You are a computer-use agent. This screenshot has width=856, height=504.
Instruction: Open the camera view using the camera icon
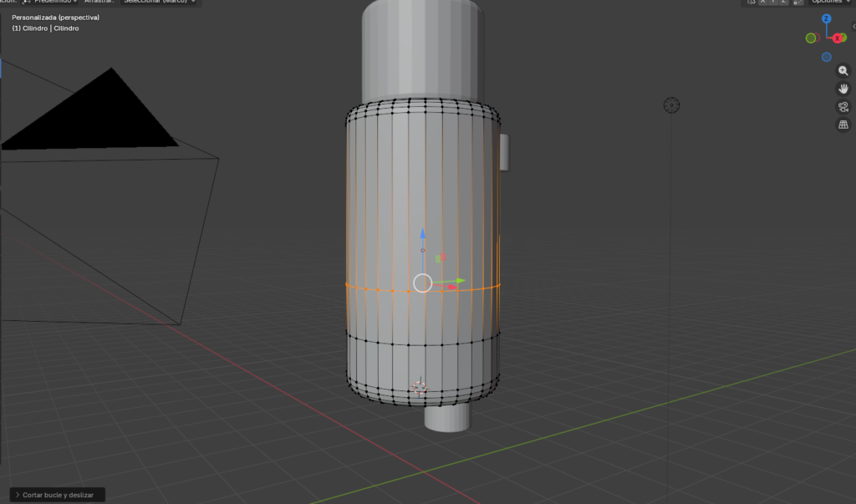pyautogui.click(x=843, y=106)
